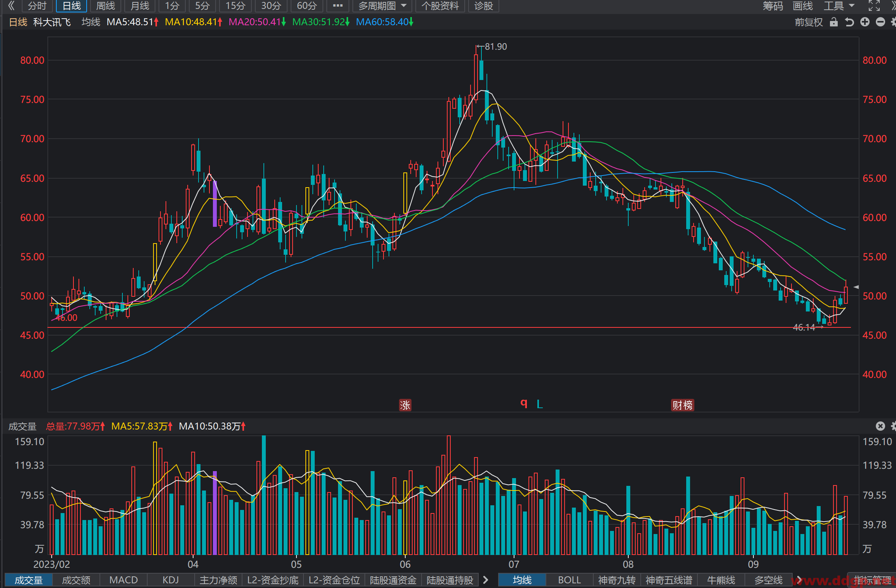Click the MA10:48.41 yellow legend
896x588 pixels.
pyautogui.click(x=193, y=22)
